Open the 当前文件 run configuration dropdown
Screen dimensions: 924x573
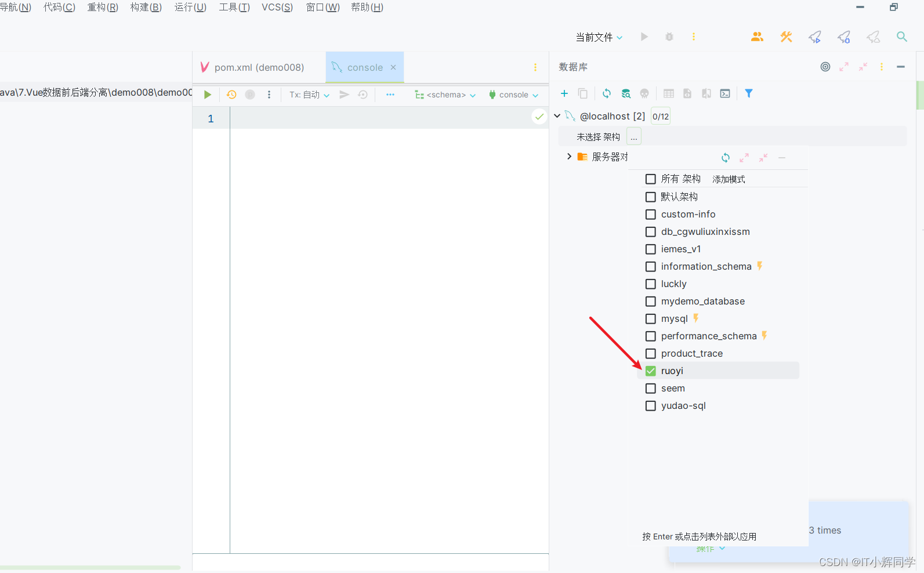pos(599,37)
